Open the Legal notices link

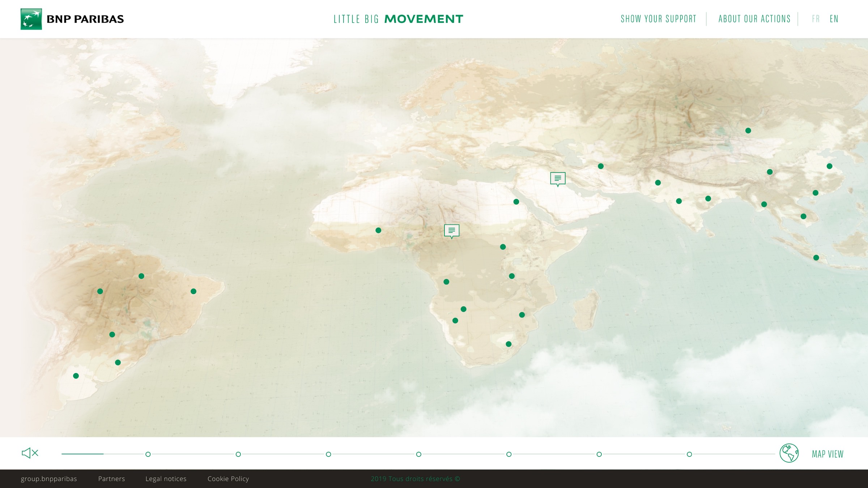[166, 479]
